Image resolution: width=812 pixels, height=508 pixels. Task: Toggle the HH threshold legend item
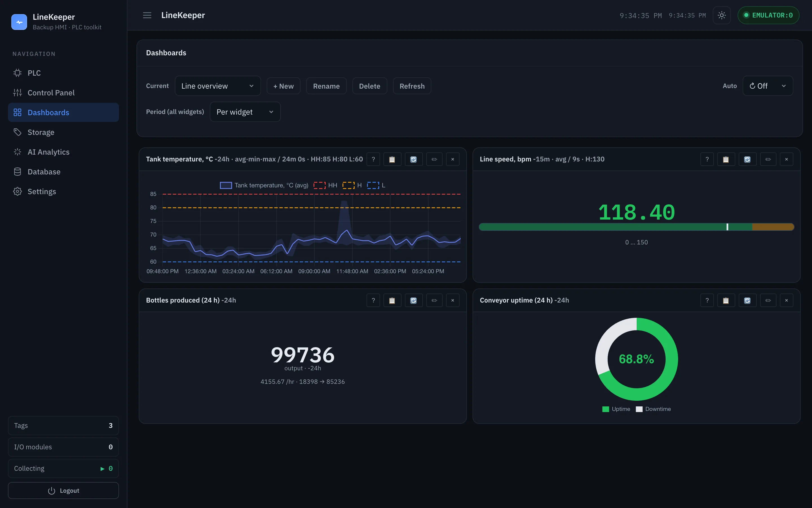(x=325, y=185)
